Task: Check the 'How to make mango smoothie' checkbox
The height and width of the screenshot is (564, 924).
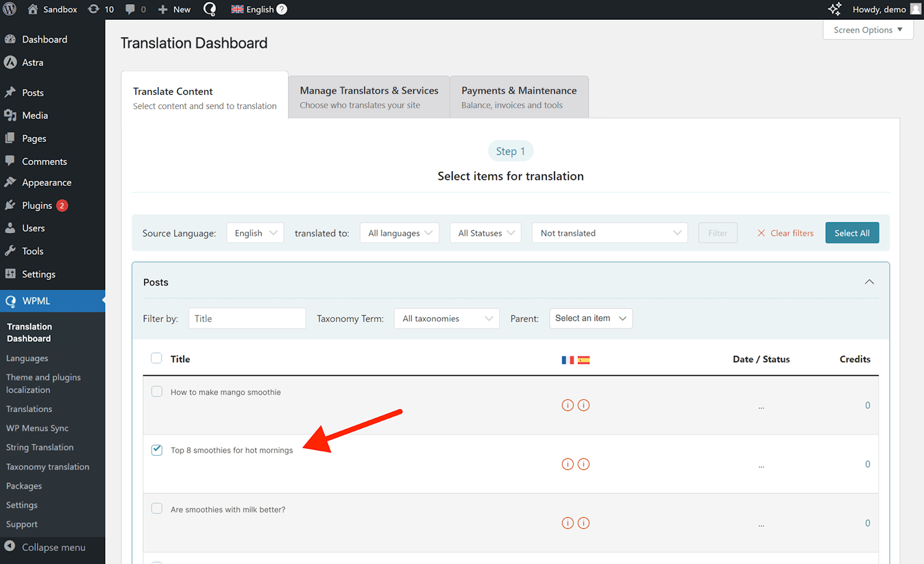Action: [x=157, y=391]
